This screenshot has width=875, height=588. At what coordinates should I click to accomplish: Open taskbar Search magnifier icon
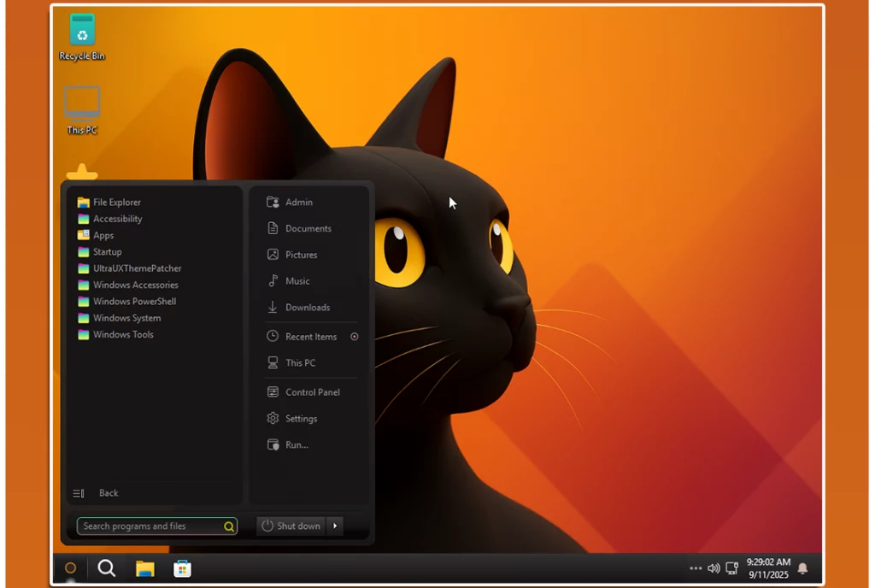107,568
